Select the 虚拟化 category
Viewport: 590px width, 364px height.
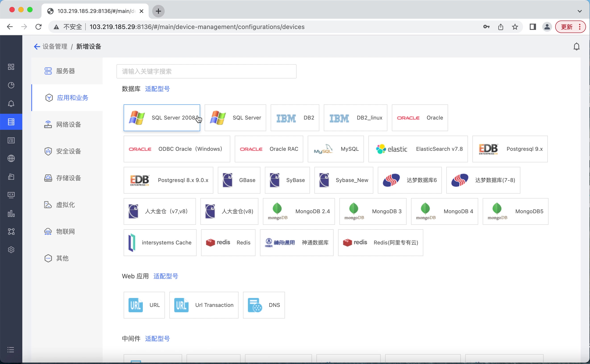click(67, 205)
